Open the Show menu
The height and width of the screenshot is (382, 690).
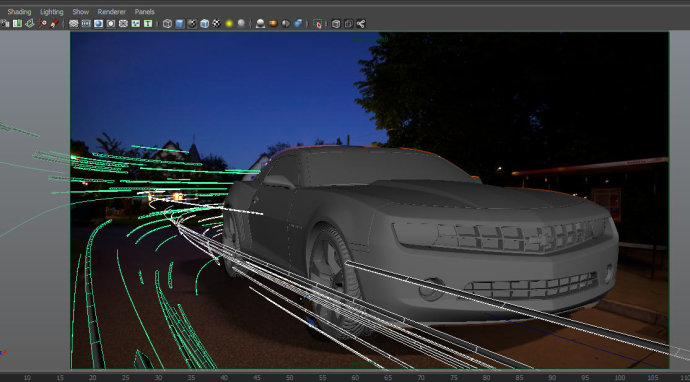81,12
